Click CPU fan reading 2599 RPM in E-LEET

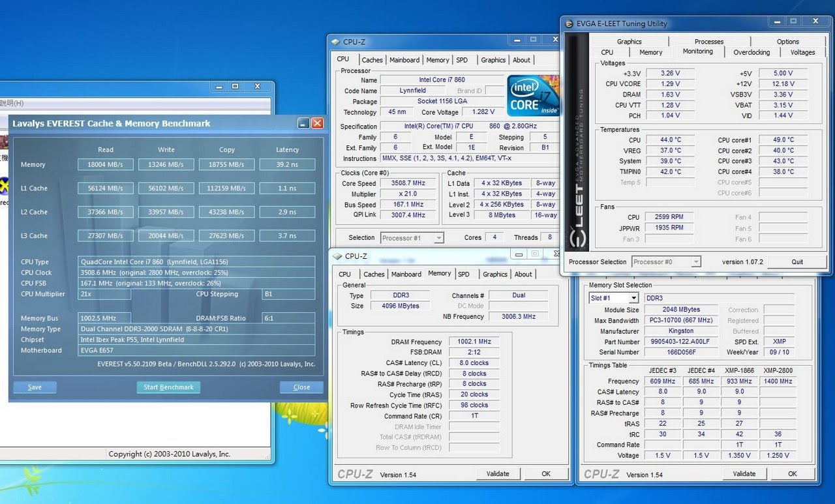coord(670,216)
